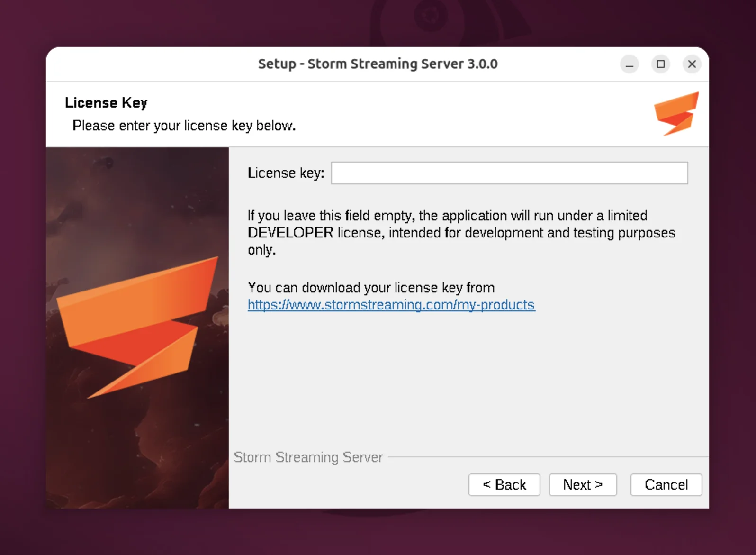Close the Setup window
The image size is (756, 555).
(692, 64)
